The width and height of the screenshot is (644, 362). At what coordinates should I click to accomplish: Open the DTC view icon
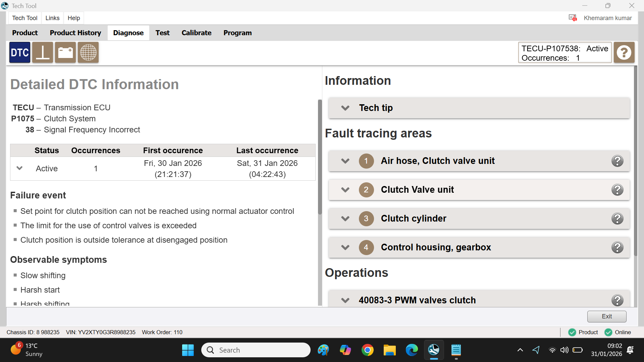[x=20, y=53]
